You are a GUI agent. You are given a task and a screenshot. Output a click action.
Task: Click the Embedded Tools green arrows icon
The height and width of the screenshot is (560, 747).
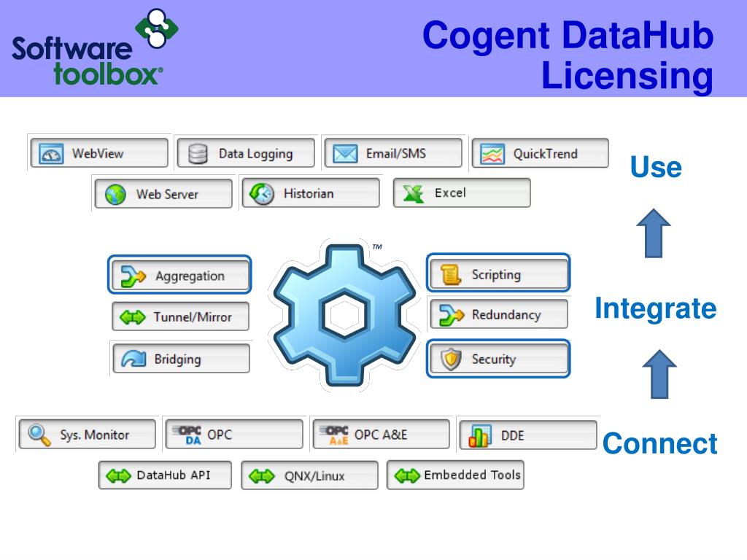tap(407, 475)
